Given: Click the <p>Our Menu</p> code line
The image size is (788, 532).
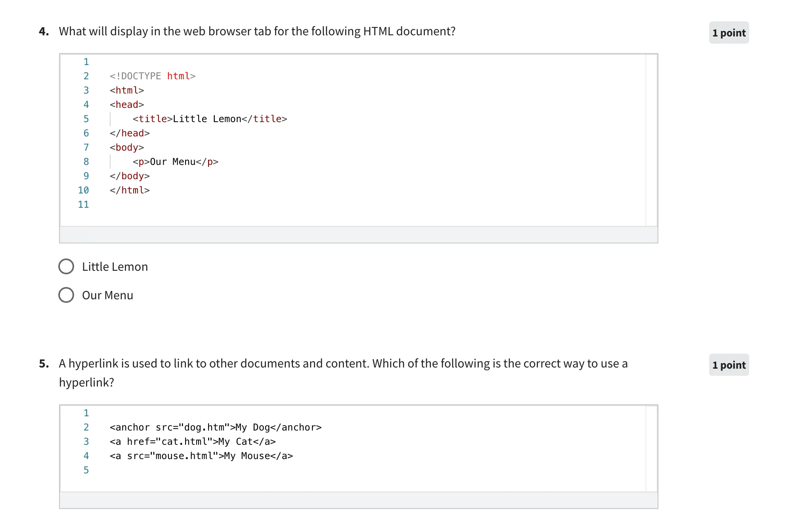Looking at the screenshot, I should tap(175, 162).
